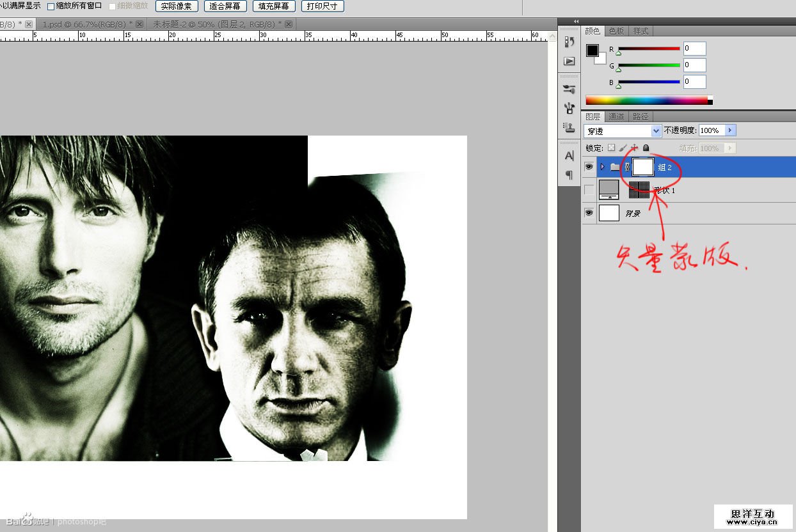Hide the 背景 layer
This screenshot has width=796, height=532.
coord(589,213)
